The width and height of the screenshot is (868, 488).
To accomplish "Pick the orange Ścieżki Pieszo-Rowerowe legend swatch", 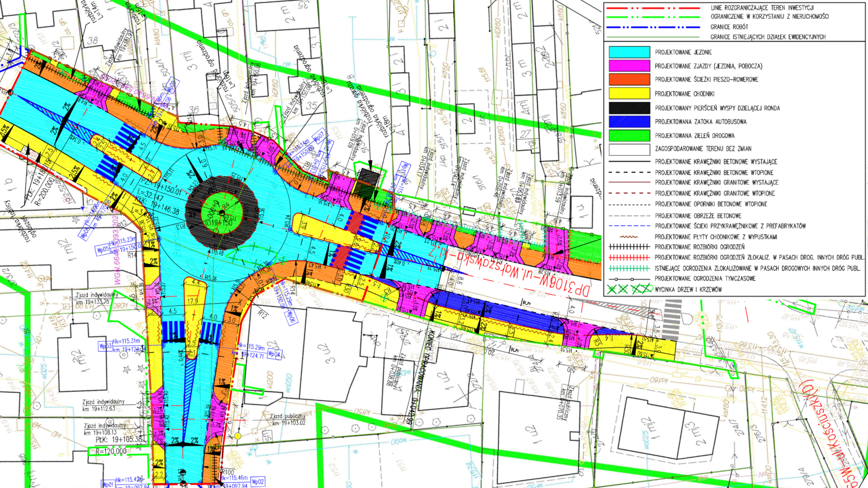I will tap(629, 80).
